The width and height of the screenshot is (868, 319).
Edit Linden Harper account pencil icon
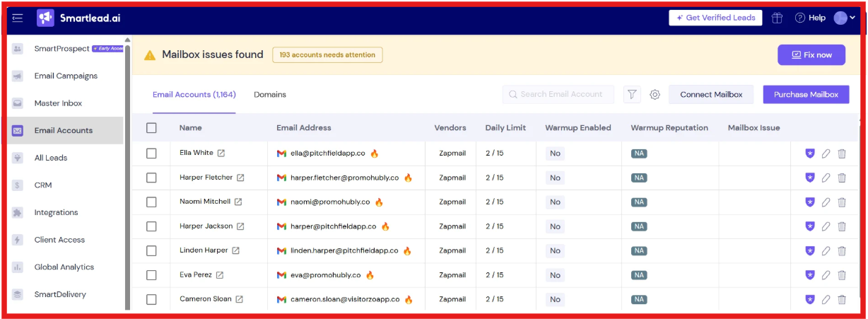point(826,251)
